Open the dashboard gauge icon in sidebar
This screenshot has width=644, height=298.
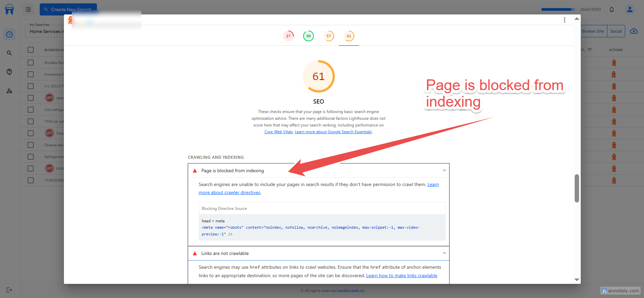(x=9, y=34)
